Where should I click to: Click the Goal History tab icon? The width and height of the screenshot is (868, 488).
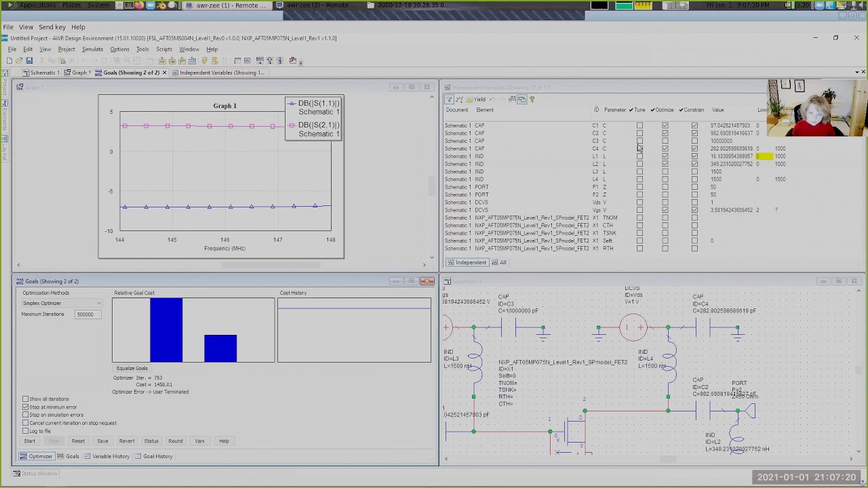(x=138, y=456)
